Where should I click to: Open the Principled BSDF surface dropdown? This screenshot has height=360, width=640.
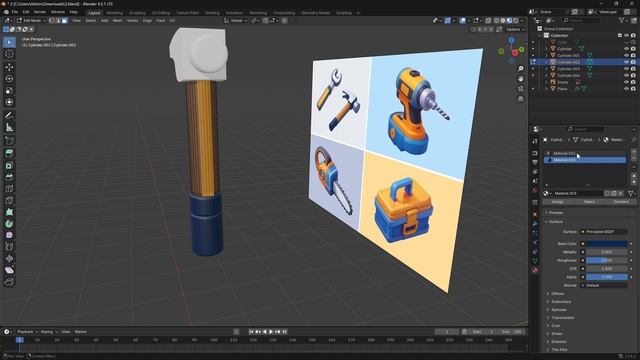(604, 232)
